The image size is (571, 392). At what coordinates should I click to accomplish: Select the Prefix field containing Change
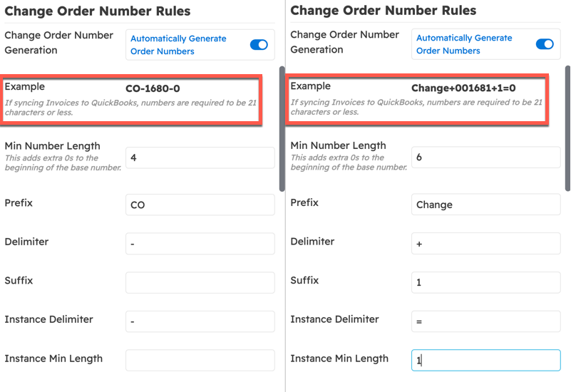485,205
